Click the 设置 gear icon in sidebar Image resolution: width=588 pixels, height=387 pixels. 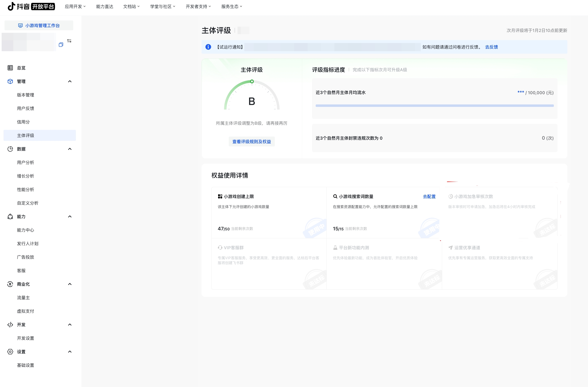(x=10, y=352)
